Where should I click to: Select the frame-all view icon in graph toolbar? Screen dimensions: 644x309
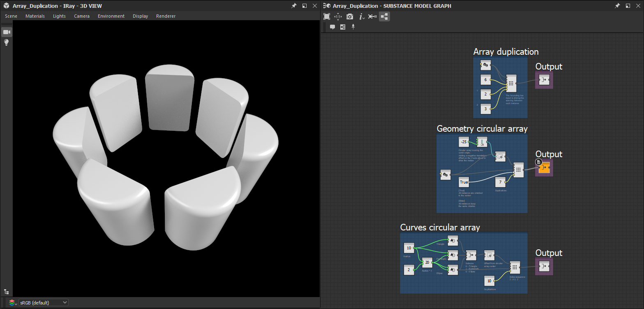point(327,16)
